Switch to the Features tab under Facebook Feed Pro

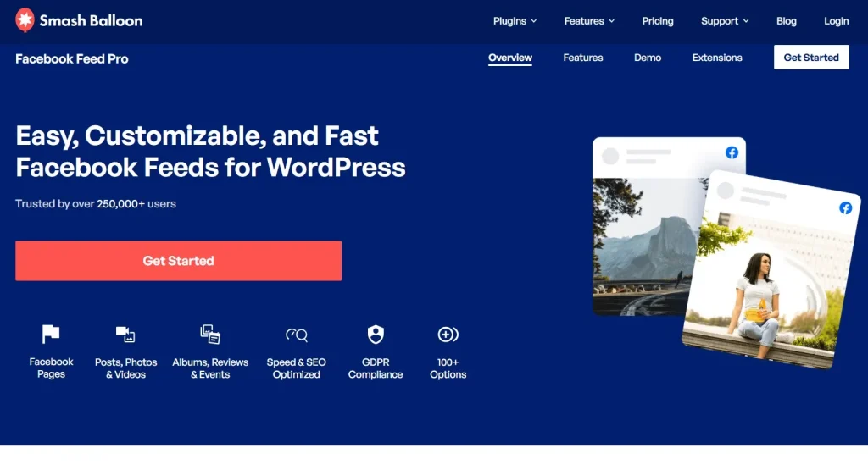click(583, 58)
